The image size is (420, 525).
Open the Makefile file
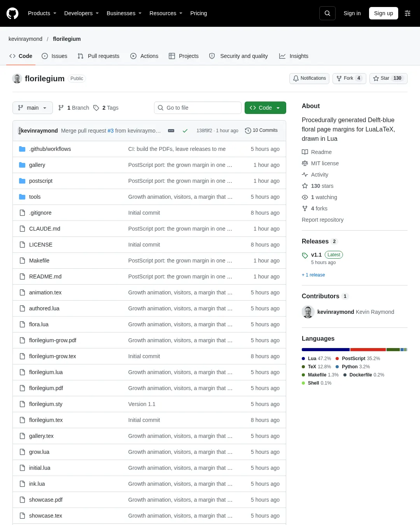39,261
